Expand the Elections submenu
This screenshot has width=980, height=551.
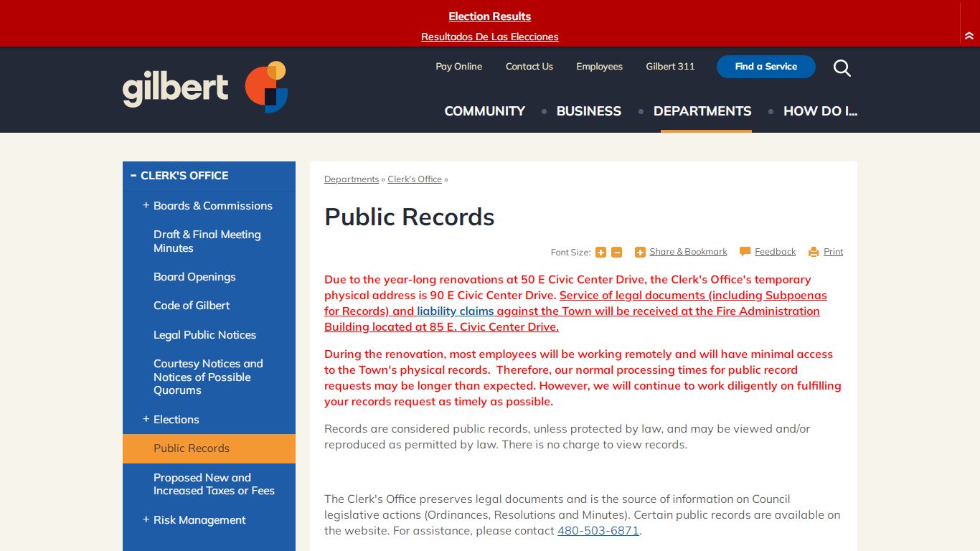coord(146,419)
